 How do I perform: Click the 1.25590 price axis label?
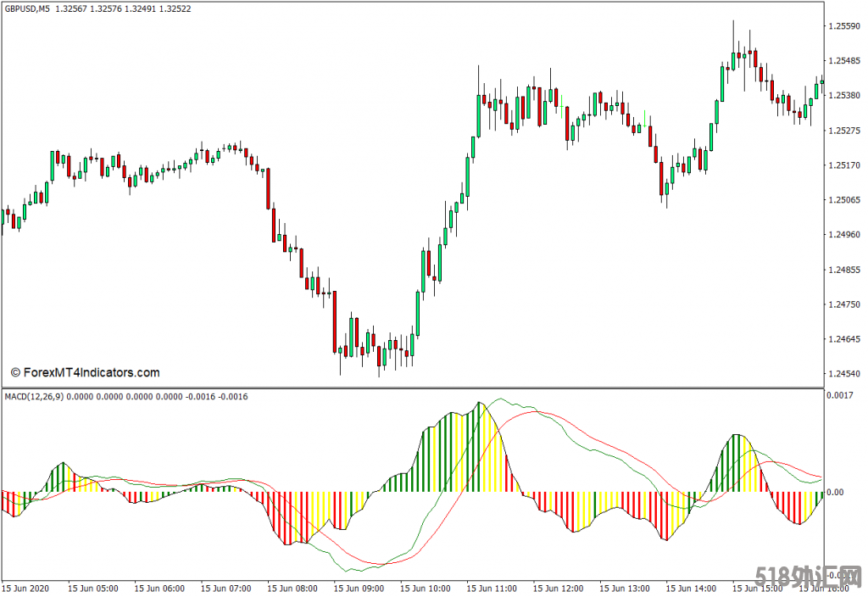[844, 26]
